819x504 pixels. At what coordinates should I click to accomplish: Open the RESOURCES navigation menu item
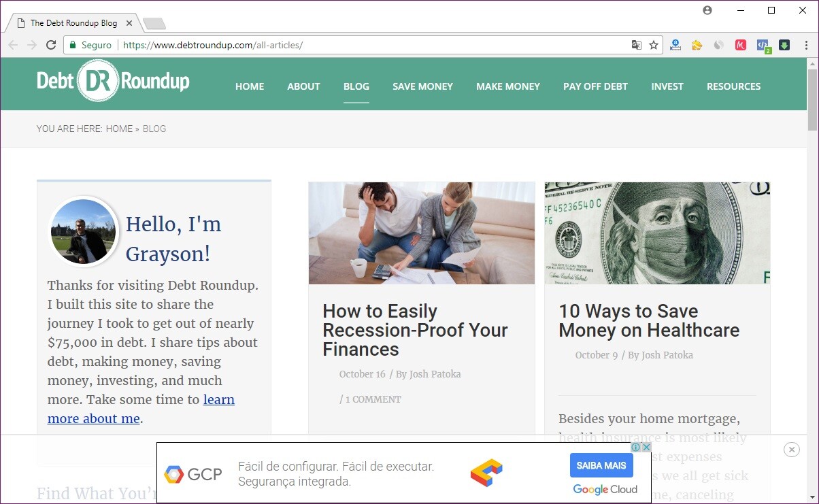[x=733, y=86]
